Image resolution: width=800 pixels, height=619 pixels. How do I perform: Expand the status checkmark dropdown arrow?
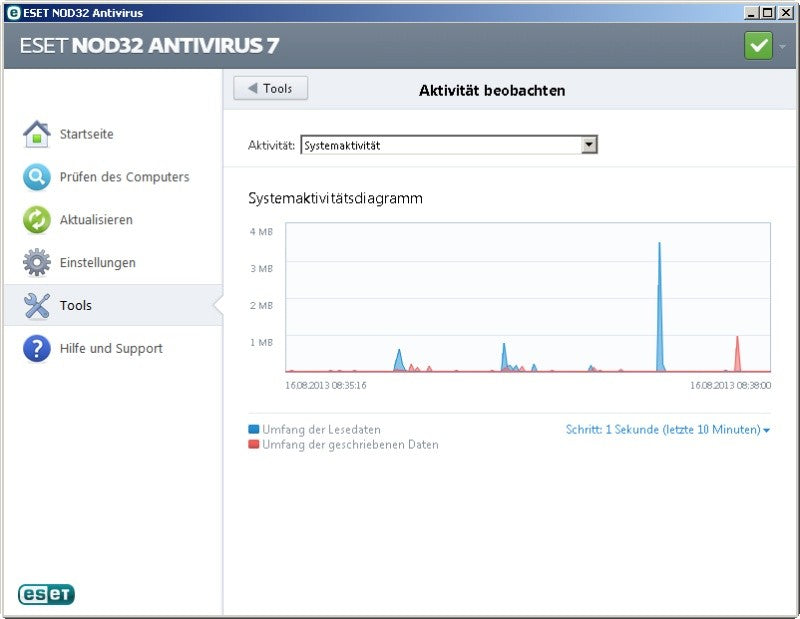point(783,46)
